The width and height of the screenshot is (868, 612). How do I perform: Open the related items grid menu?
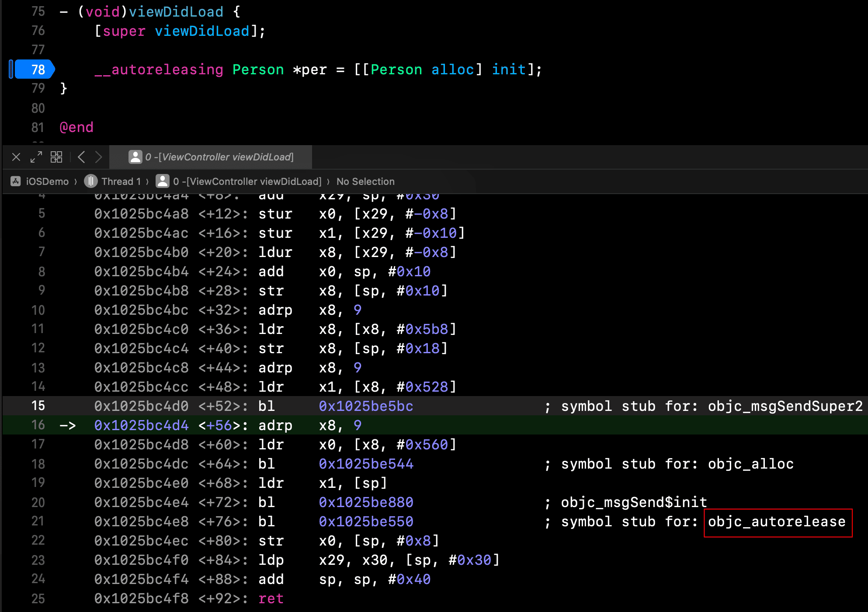tap(56, 157)
